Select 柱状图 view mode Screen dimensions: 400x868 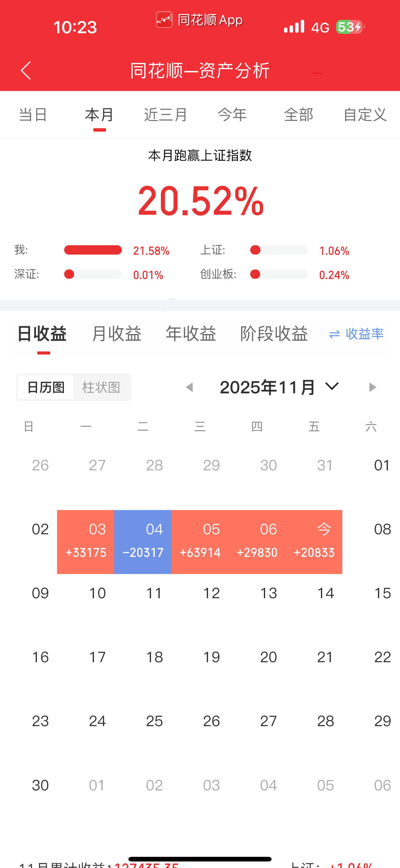coord(101,387)
